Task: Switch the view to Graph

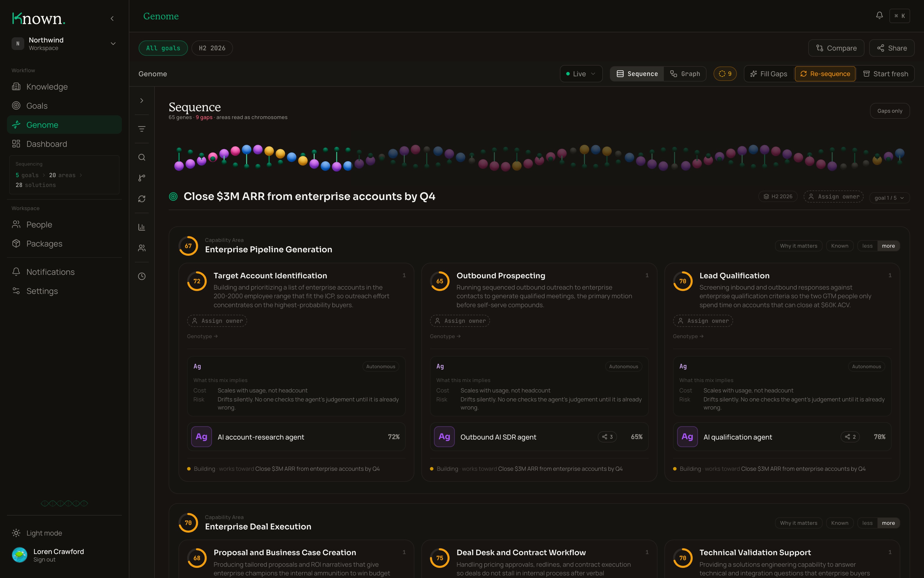Action: [685, 74]
